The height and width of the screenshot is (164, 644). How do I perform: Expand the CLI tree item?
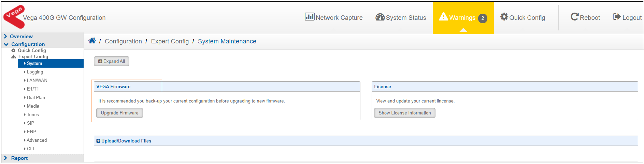click(x=25, y=149)
